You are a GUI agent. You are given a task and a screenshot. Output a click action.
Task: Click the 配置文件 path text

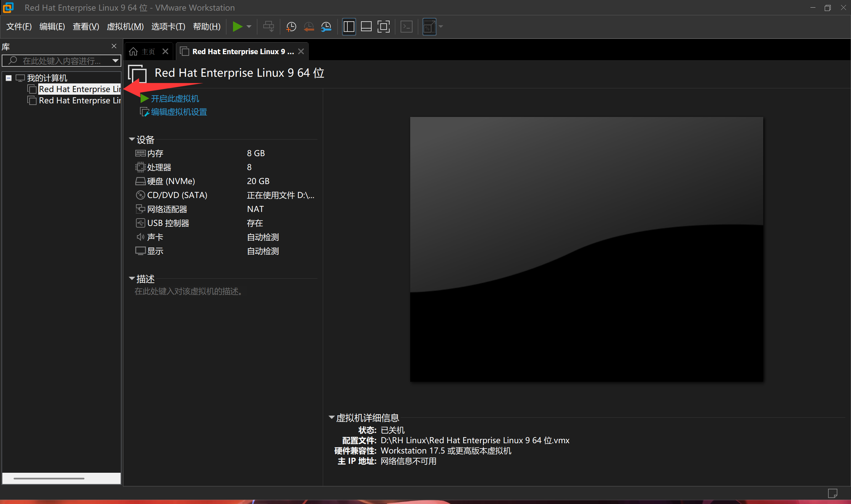pos(475,441)
